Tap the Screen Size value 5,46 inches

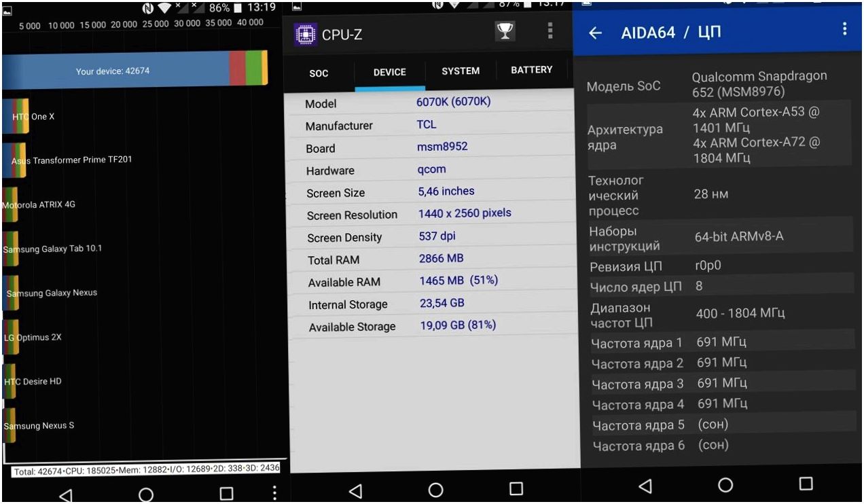[446, 192]
